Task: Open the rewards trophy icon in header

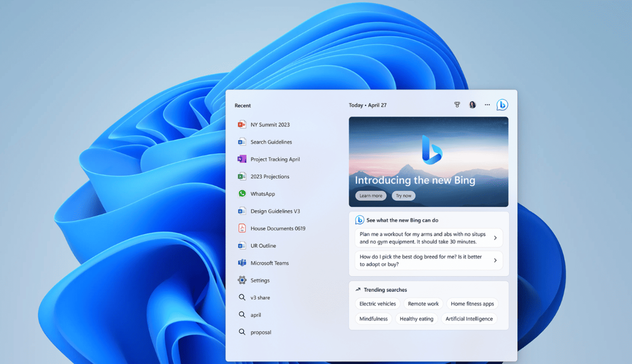Action: [457, 105]
